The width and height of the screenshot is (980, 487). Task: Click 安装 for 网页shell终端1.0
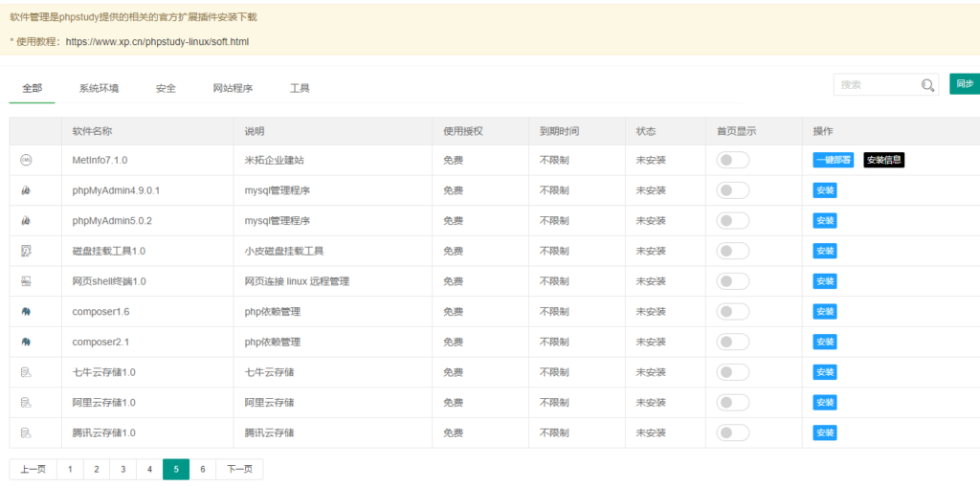tap(825, 281)
